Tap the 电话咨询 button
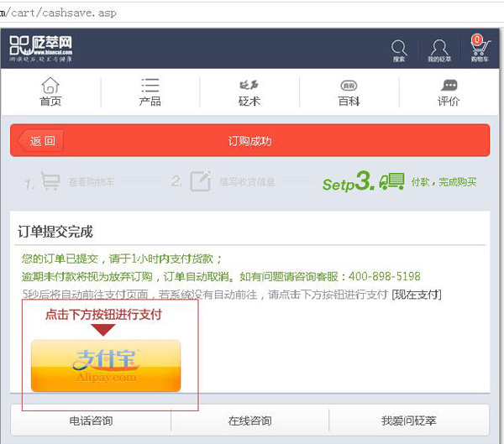504x444 pixels. pyautogui.click(x=91, y=420)
